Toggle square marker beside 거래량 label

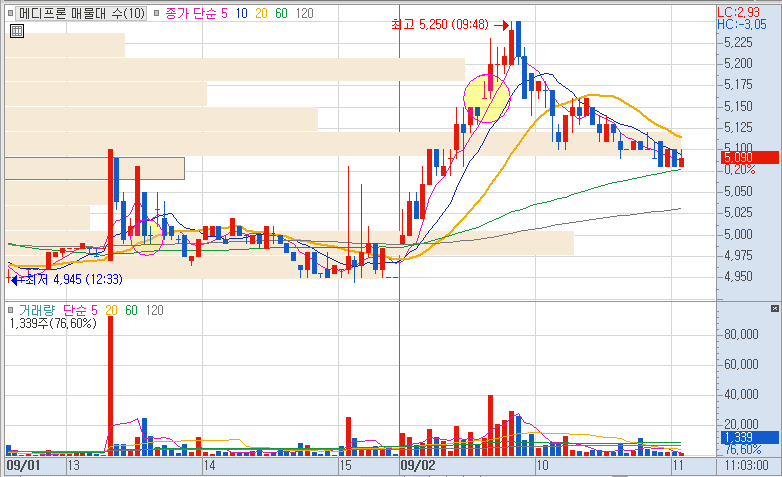[x=10, y=310]
